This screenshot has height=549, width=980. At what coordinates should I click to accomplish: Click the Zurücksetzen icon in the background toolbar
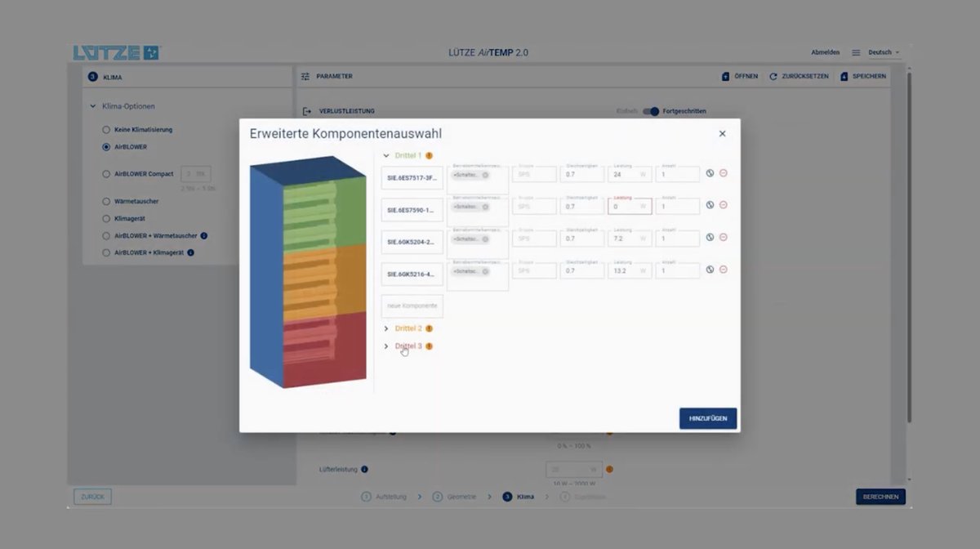click(x=773, y=76)
